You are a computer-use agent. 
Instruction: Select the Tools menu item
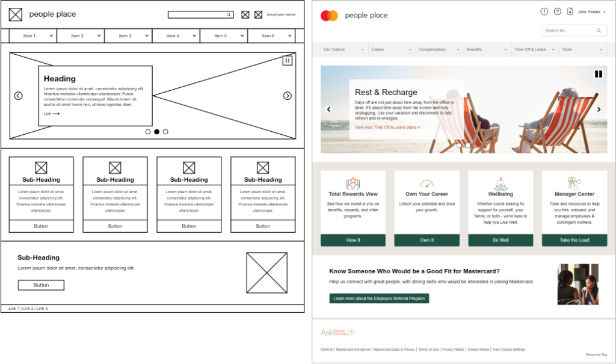(568, 49)
